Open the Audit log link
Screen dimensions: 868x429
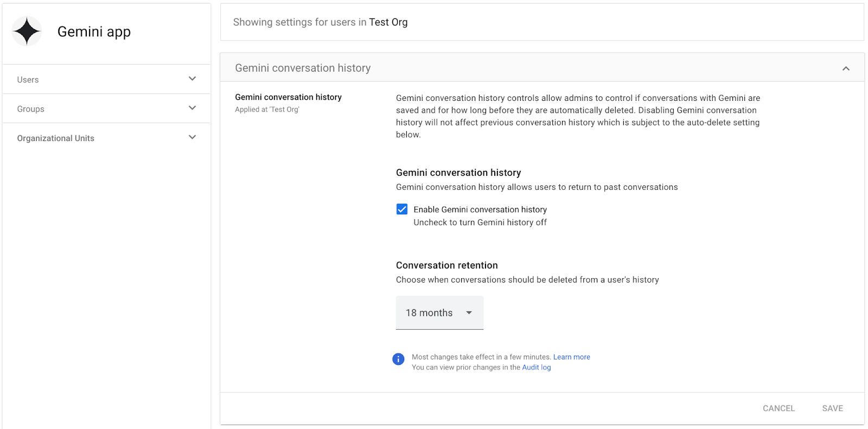coord(537,367)
